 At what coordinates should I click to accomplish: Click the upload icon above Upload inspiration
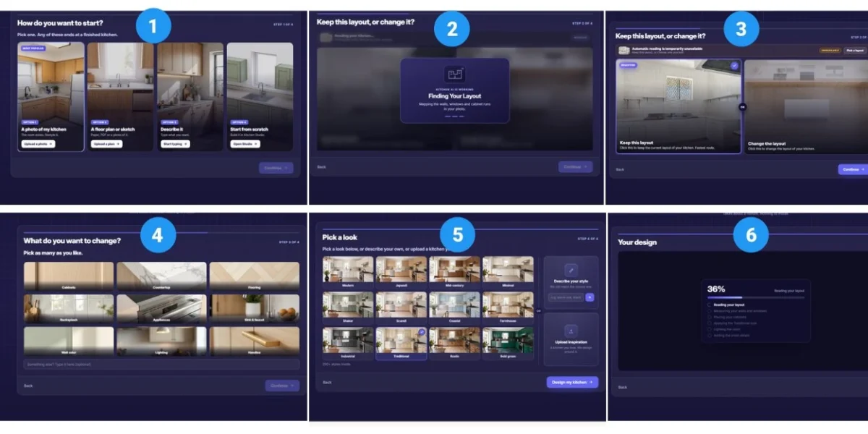point(571,331)
